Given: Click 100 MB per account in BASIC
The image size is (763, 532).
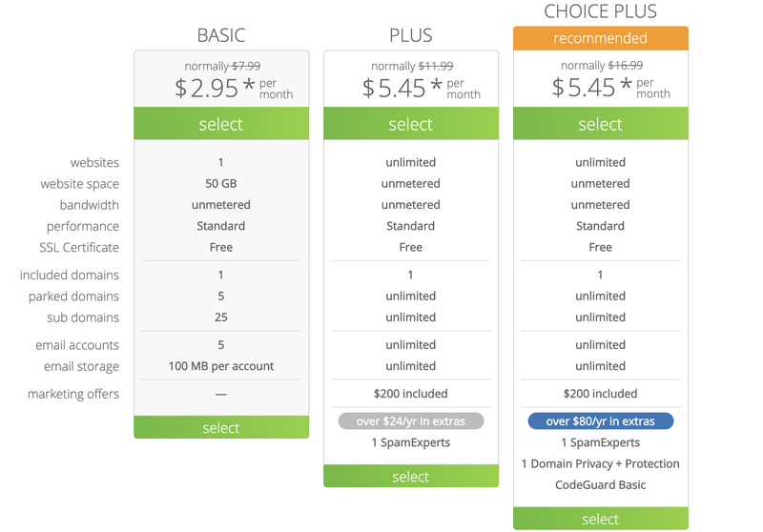Looking at the screenshot, I should [221, 366].
